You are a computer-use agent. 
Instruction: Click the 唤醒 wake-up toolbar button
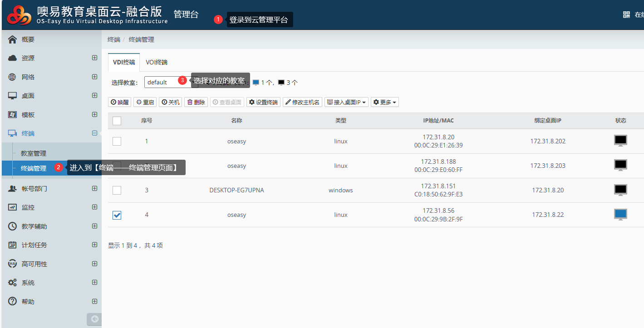point(120,102)
